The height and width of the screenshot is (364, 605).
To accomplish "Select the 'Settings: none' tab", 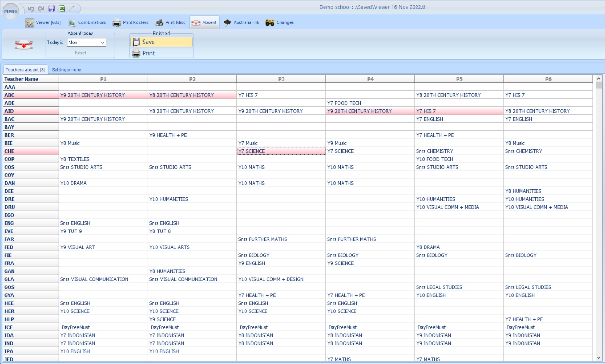I will (66, 70).
